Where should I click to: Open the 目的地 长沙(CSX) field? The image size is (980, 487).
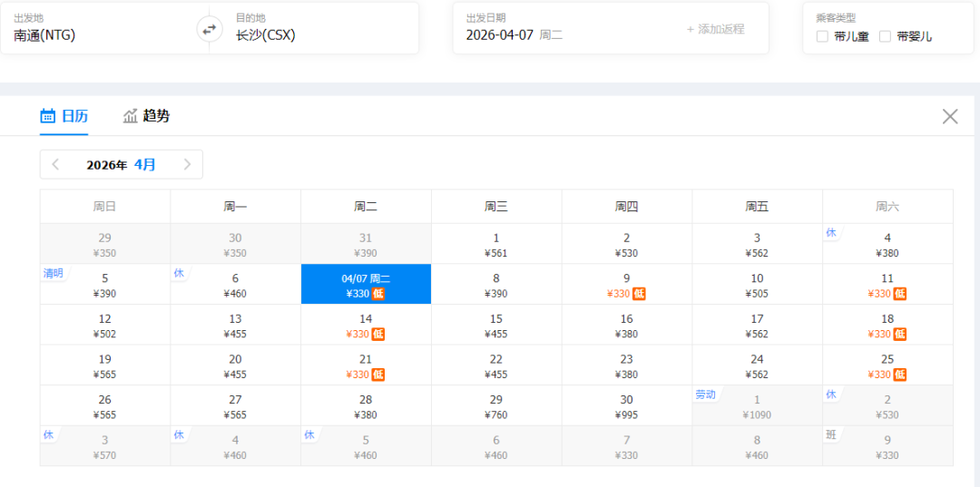click(x=320, y=28)
